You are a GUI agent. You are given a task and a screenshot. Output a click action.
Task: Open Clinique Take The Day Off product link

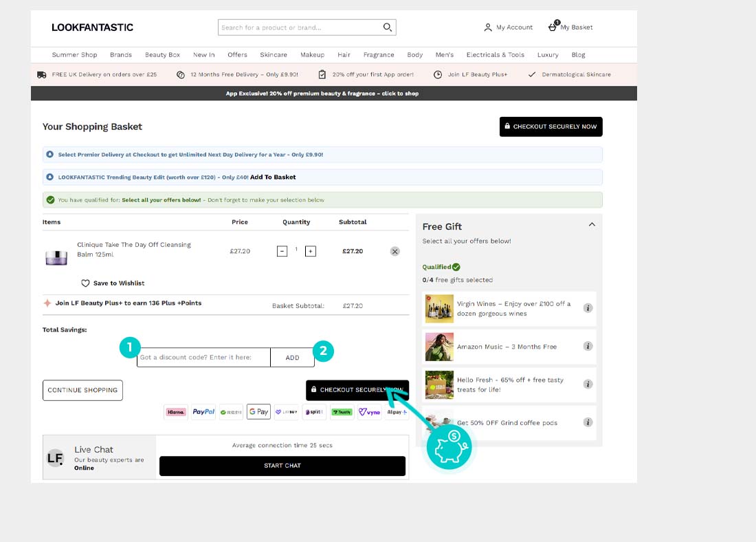134,250
